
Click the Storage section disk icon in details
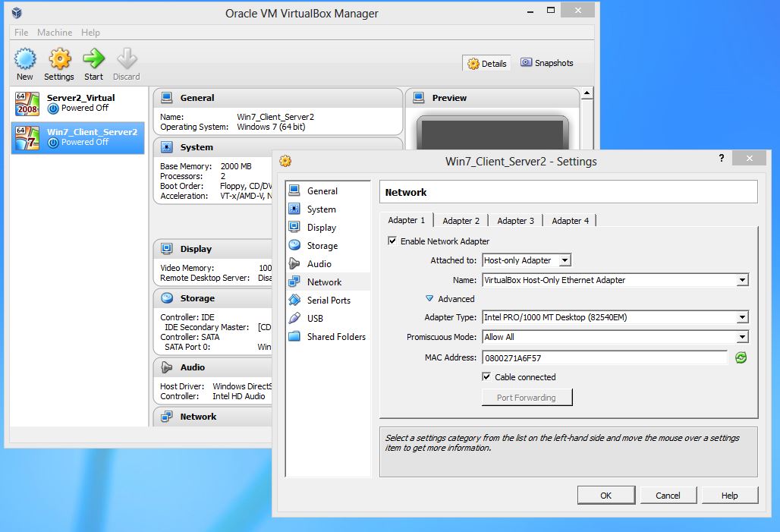167,297
